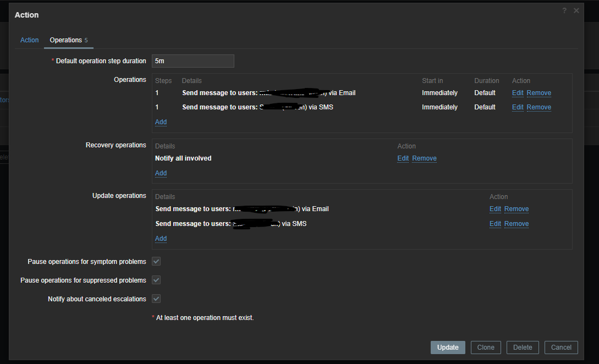Click the Update button
The width and height of the screenshot is (599, 364).
[x=448, y=348]
